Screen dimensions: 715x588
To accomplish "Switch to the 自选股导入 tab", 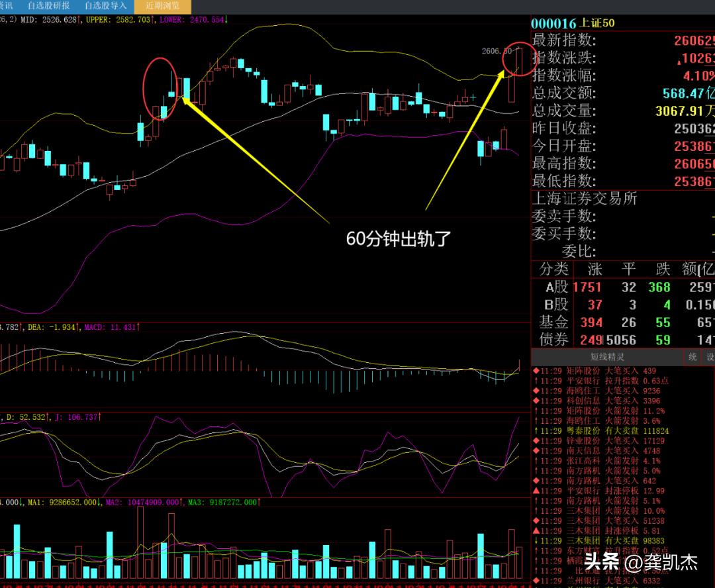I will [106, 6].
